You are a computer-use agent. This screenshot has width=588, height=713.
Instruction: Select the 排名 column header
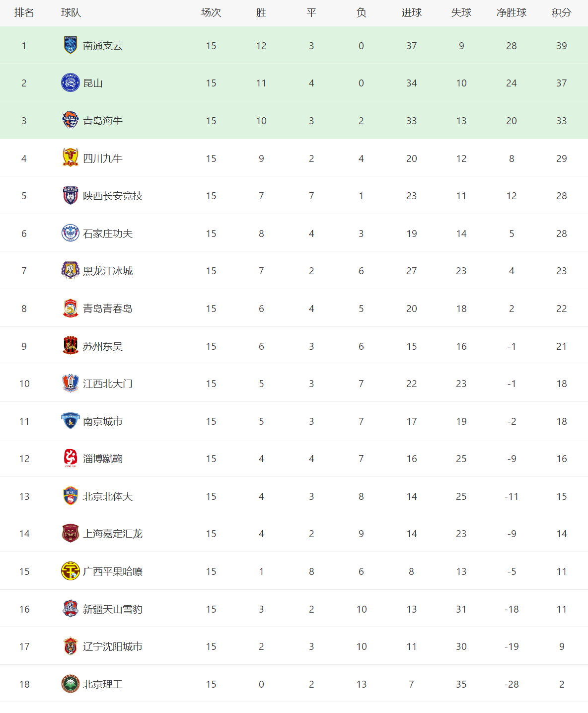click(x=24, y=12)
